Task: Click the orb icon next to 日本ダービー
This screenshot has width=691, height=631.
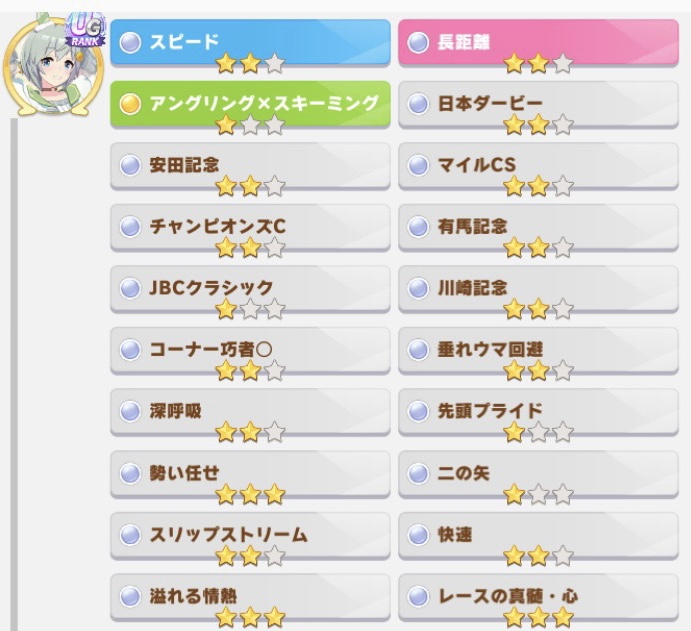Action: point(418,104)
